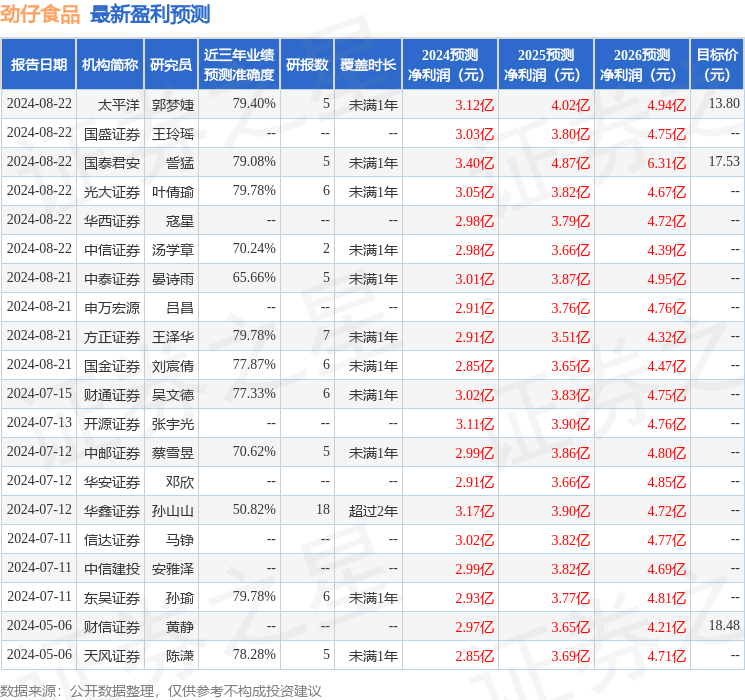Click researcher name 寇星
Viewport: 745px width, 700px height.
pyautogui.click(x=180, y=221)
